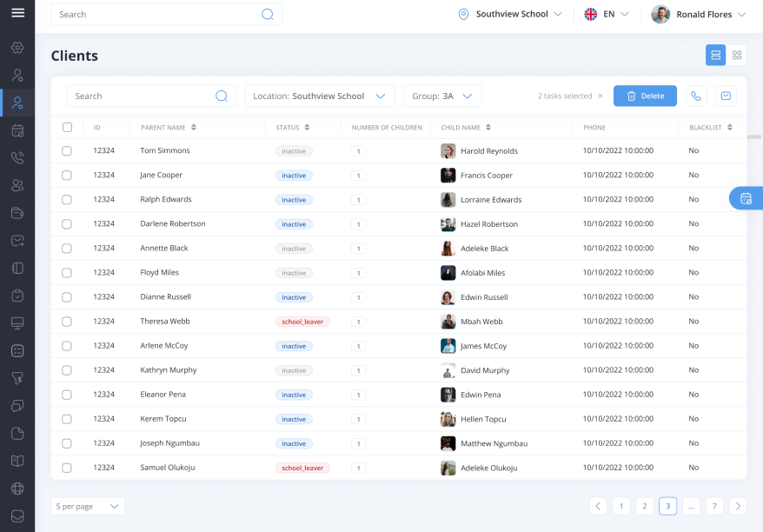Image resolution: width=763 pixels, height=532 pixels.
Task: Click the parent name 'Joseph Ngumbau'
Action: (x=169, y=443)
